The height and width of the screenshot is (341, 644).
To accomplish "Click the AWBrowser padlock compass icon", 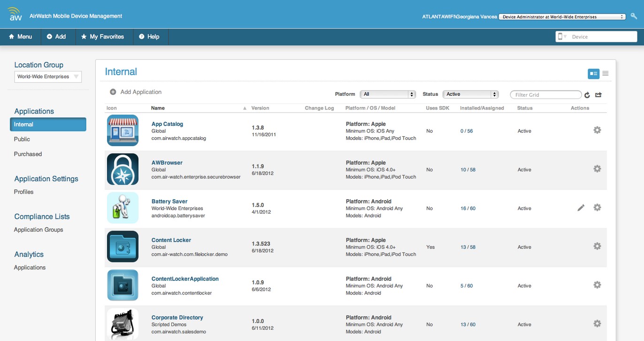I will [123, 169].
